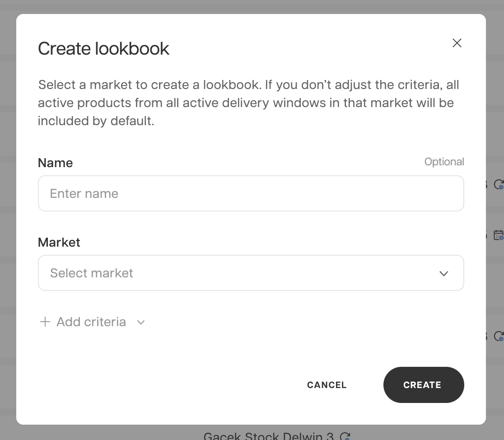The width and height of the screenshot is (504, 440).
Task: Click the plus icon beside Add criteria
Action: point(45,322)
